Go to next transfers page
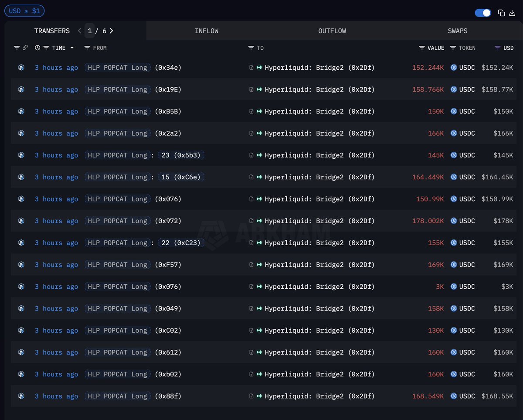Viewport: 523px width, 420px height. click(112, 31)
